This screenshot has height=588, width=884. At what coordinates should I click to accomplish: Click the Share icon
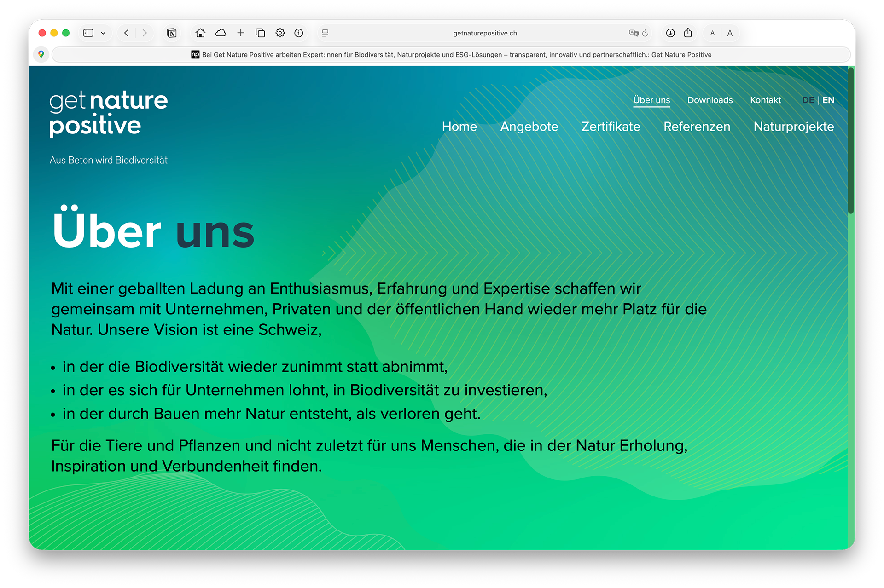click(688, 33)
